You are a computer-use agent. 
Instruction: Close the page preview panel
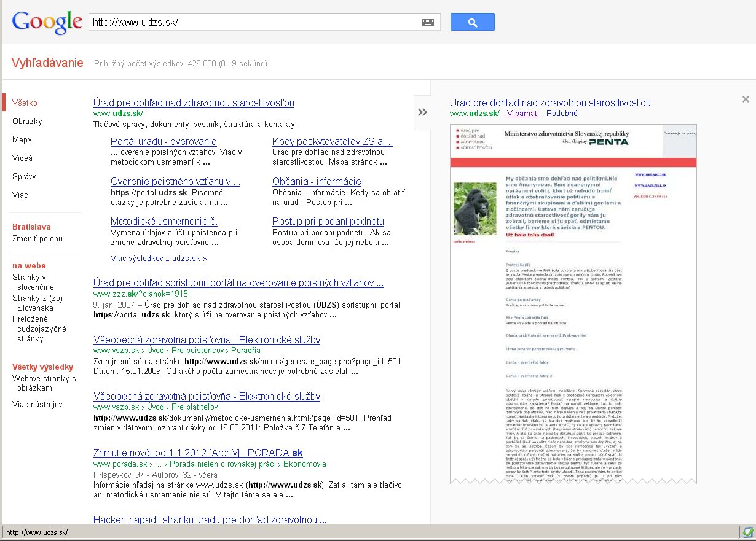click(746, 99)
